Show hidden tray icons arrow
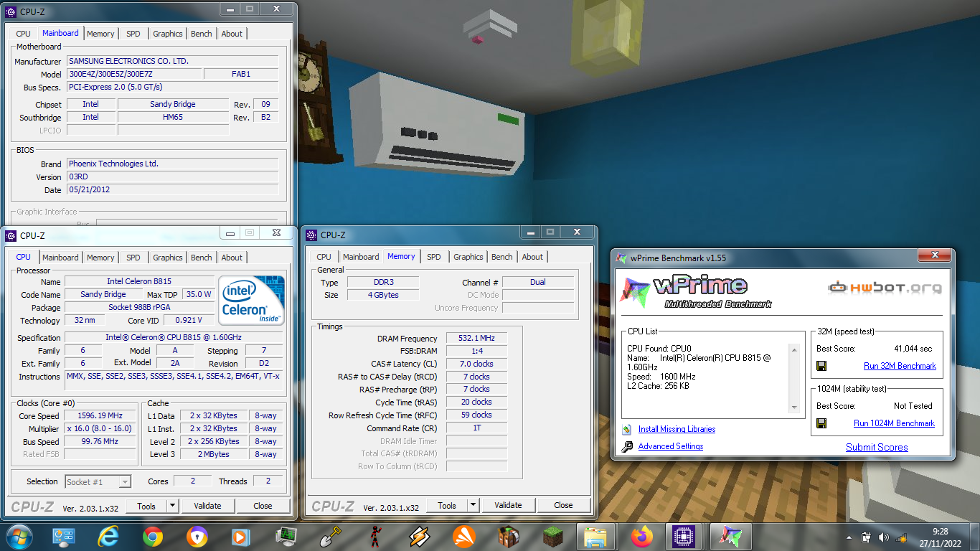This screenshot has height=551, width=980. coord(849,537)
